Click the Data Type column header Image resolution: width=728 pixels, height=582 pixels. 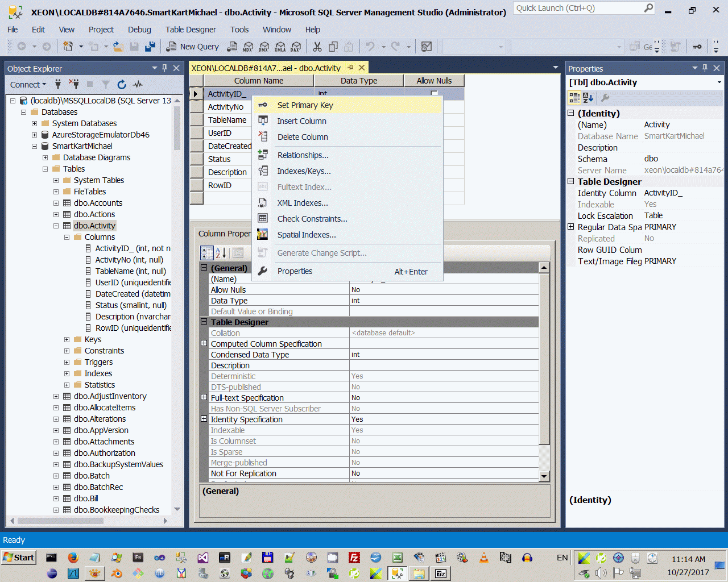click(x=359, y=81)
